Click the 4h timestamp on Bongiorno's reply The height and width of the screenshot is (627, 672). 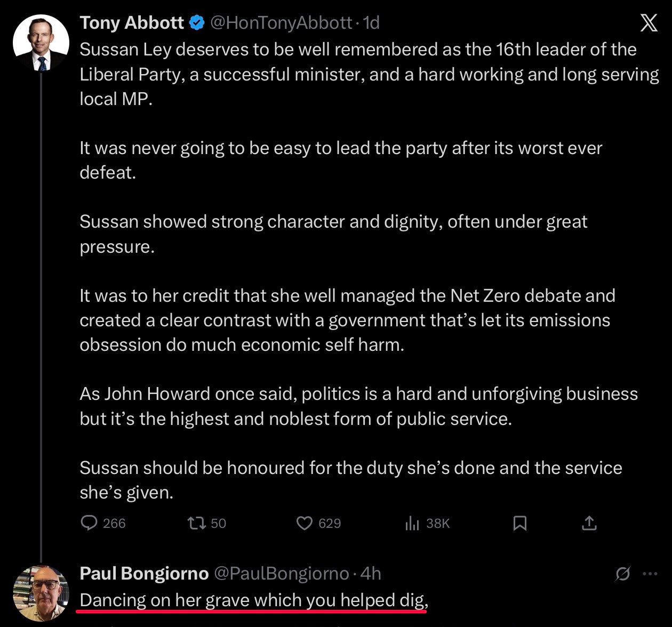pos(371,574)
